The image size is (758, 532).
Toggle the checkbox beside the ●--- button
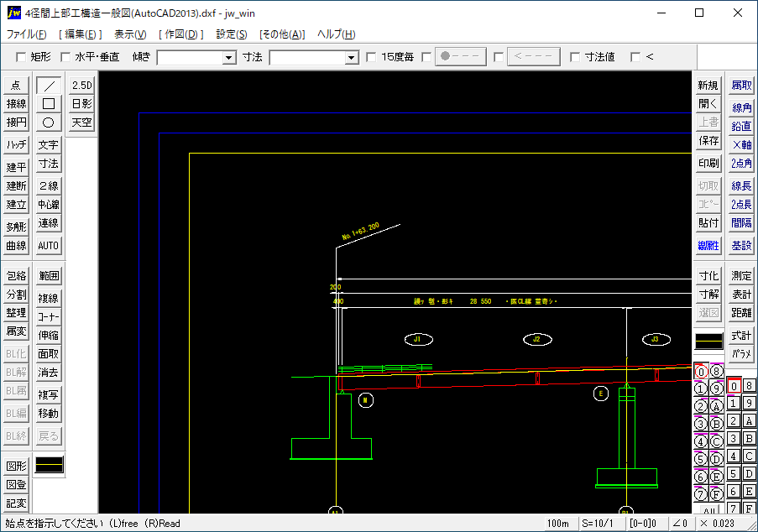426,57
